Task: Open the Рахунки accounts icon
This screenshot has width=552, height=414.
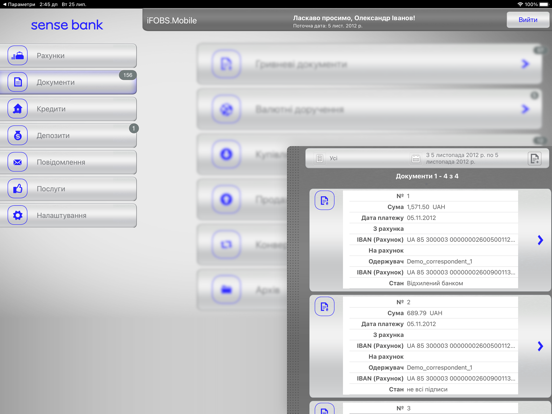Action: click(18, 56)
